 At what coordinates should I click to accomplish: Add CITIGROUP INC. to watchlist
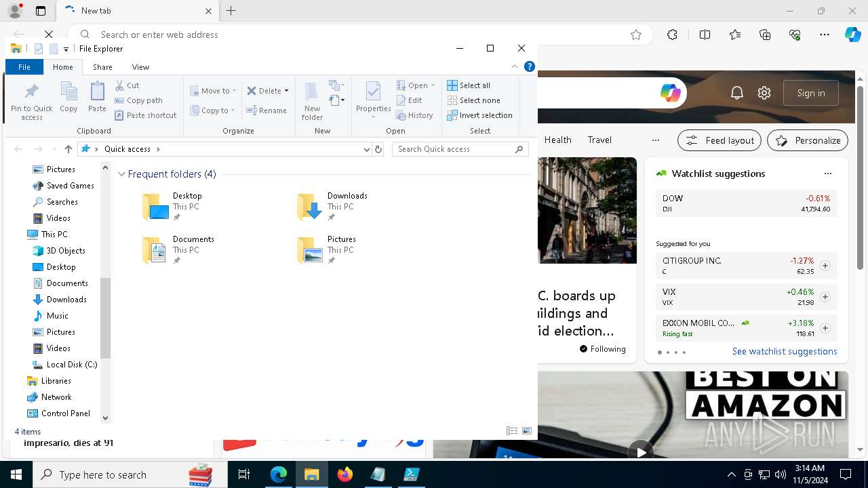point(825,266)
